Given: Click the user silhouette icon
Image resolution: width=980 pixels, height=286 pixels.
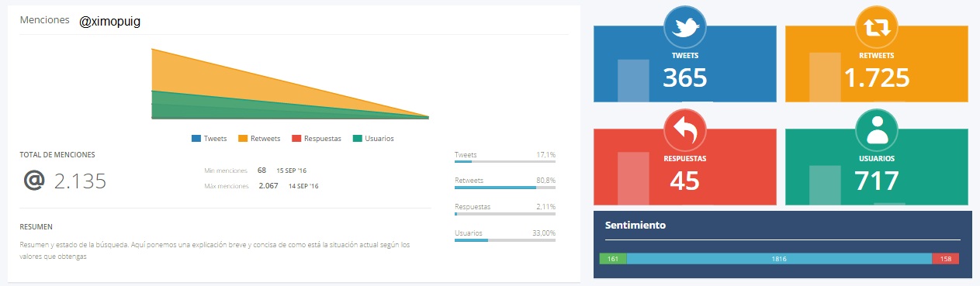Looking at the screenshot, I should pos(877,132).
